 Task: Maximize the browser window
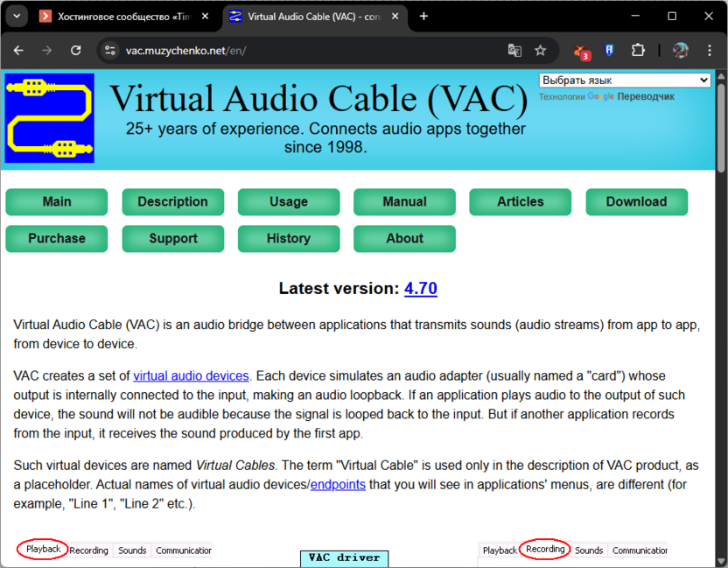pyautogui.click(x=672, y=17)
